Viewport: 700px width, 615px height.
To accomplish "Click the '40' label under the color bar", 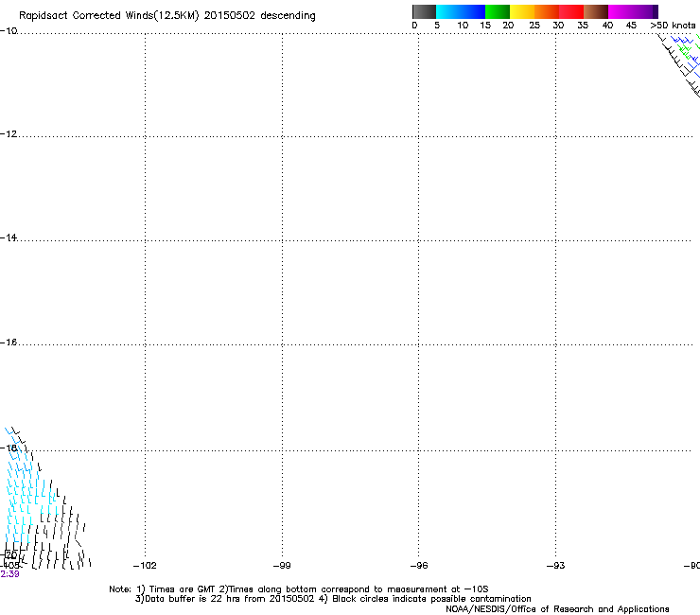I will coord(607,26).
